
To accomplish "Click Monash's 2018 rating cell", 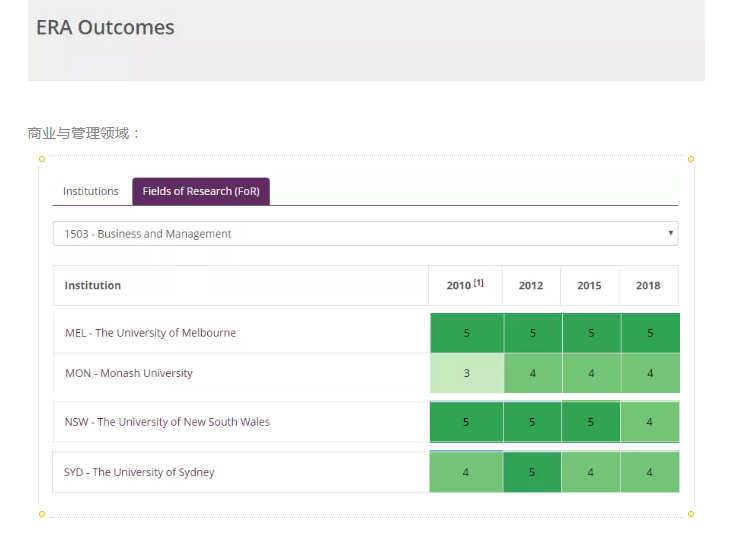I will click(x=651, y=373).
